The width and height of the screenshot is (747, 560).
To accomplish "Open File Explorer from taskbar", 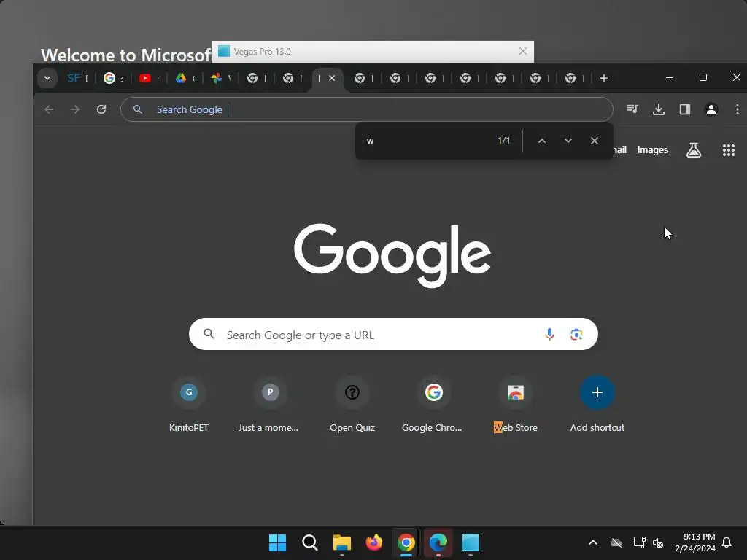I will point(342,542).
